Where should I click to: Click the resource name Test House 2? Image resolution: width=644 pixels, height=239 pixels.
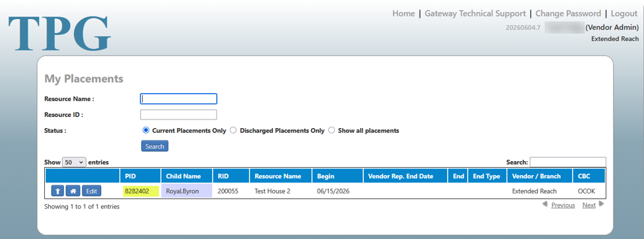point(272,191)
